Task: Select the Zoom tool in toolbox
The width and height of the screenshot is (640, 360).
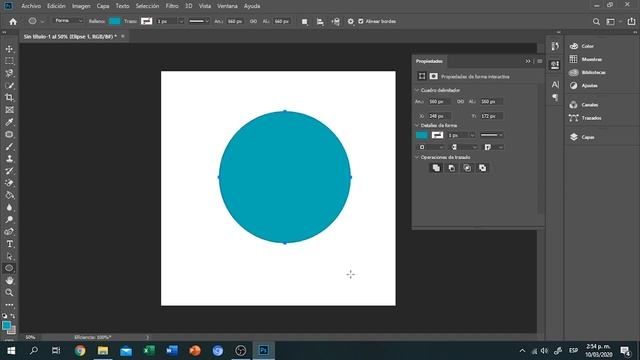Action: tap(9, 293)
